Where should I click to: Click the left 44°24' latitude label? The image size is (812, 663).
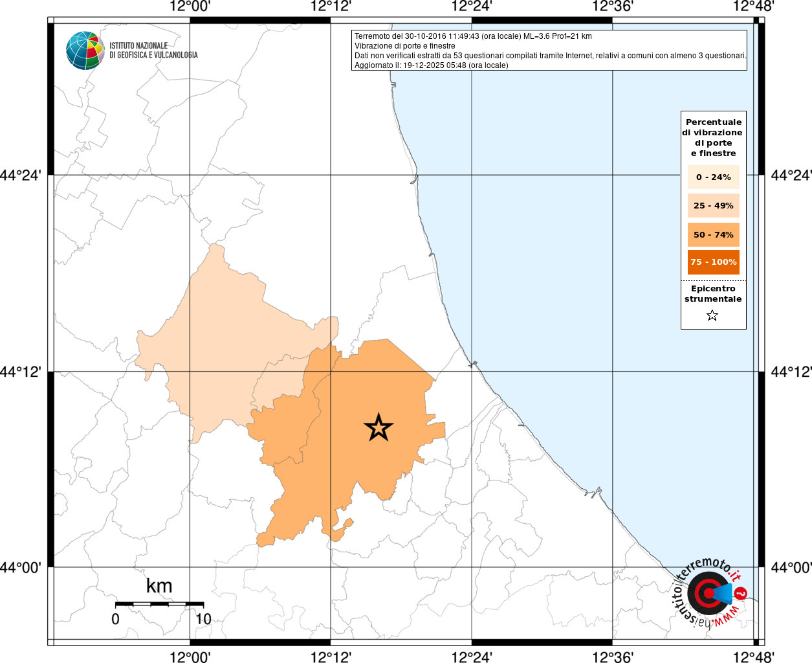coord(21,175)
